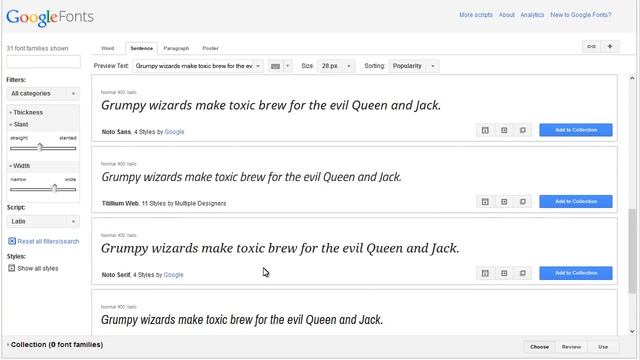Click the Preview Text input field
This screenshot has width=640, height=360.
(x=194, y=66)
